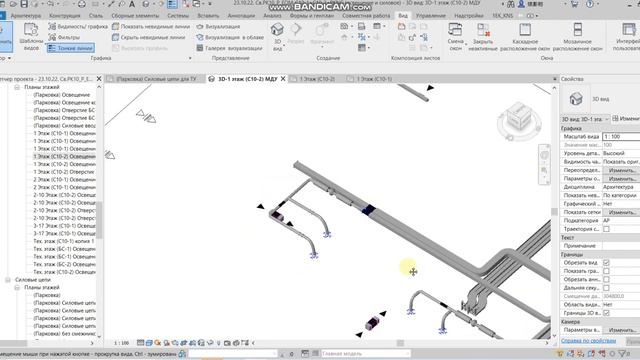This screenshot has height=360, width=640.
Task: Toggle Thin Lines (Тонкие линии)
Action: pyautogui.click(x=70, y=48)
